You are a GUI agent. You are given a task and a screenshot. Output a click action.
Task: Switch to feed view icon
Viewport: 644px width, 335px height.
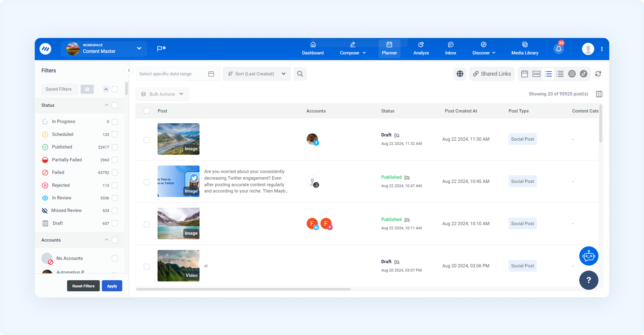536,74
